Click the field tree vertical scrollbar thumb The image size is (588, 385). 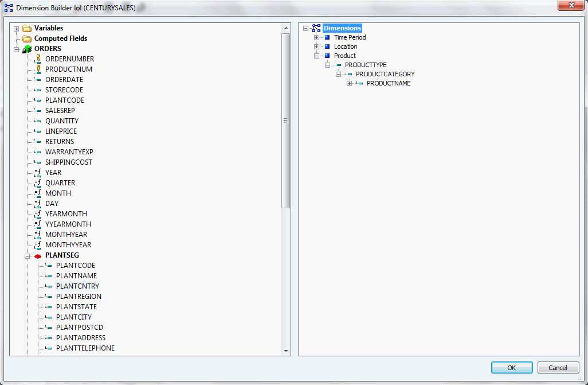286,120
